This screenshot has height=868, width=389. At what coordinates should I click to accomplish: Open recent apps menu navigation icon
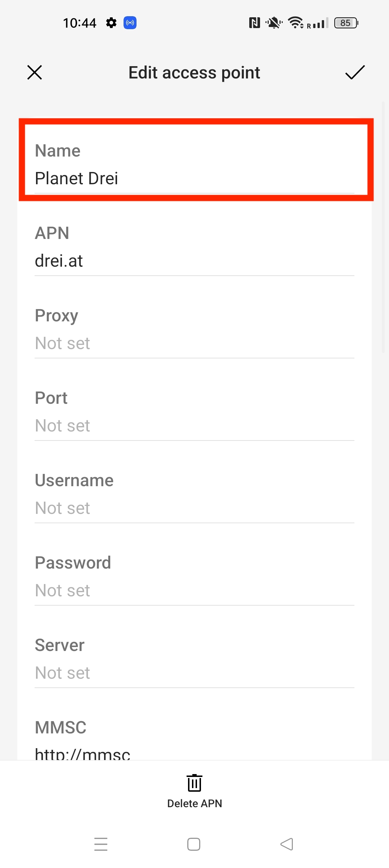(x=101, y=844)
